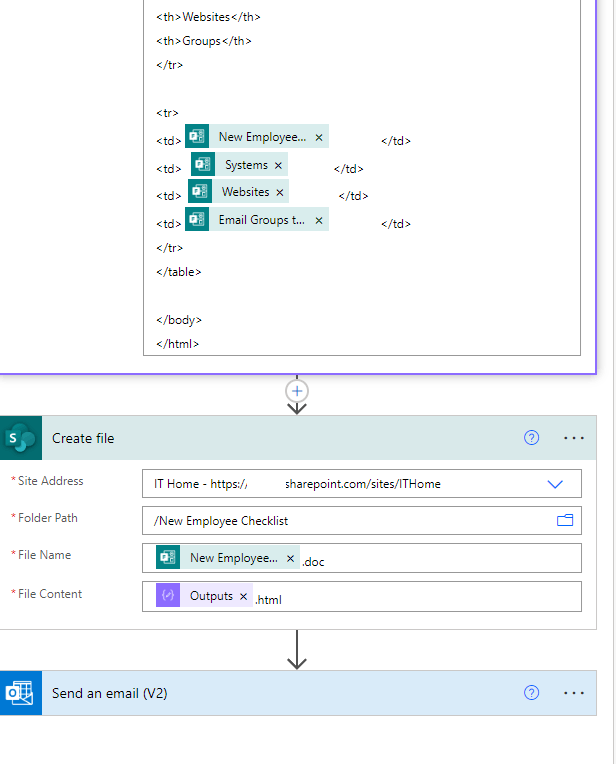The height and width of the screenshot is (764, 616).
Task: Insert a new step with the plus button
Action: (x=297, y=391)
